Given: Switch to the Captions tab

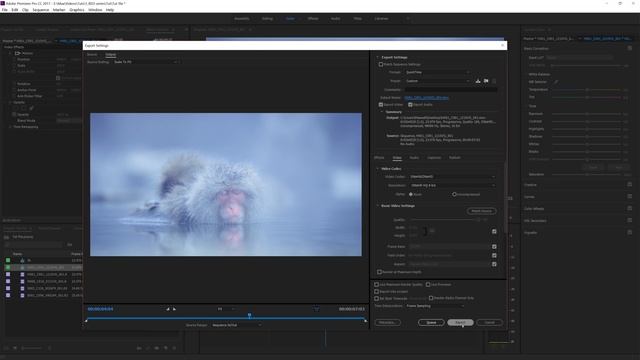Looking at the screenshot, I should (x=434, y=158).
